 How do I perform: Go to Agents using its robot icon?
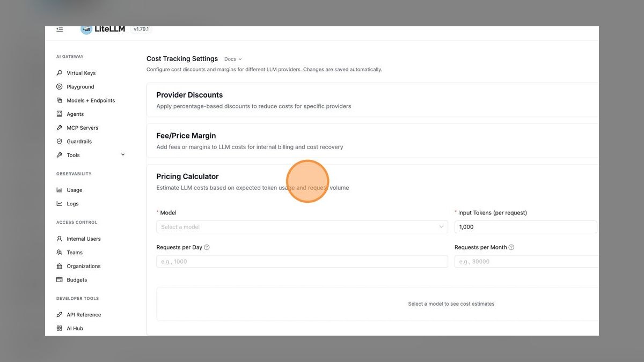pyautogui.click(x=60, y=114)
